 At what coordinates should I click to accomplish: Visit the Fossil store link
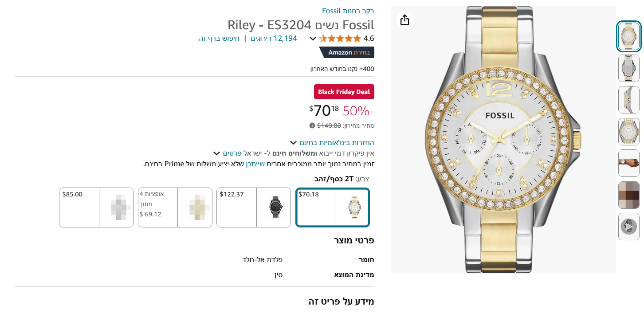click(x=348, y=11)
